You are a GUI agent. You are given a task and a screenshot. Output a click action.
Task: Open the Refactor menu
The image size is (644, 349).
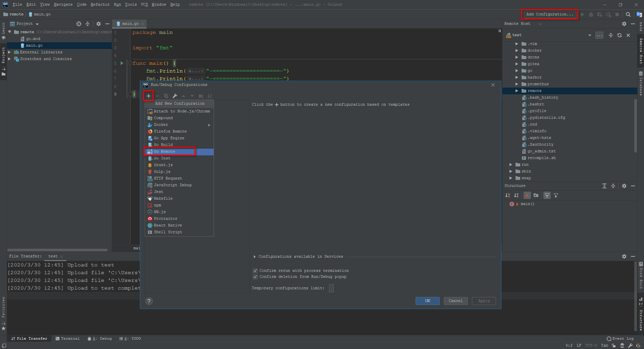[100, 4]
